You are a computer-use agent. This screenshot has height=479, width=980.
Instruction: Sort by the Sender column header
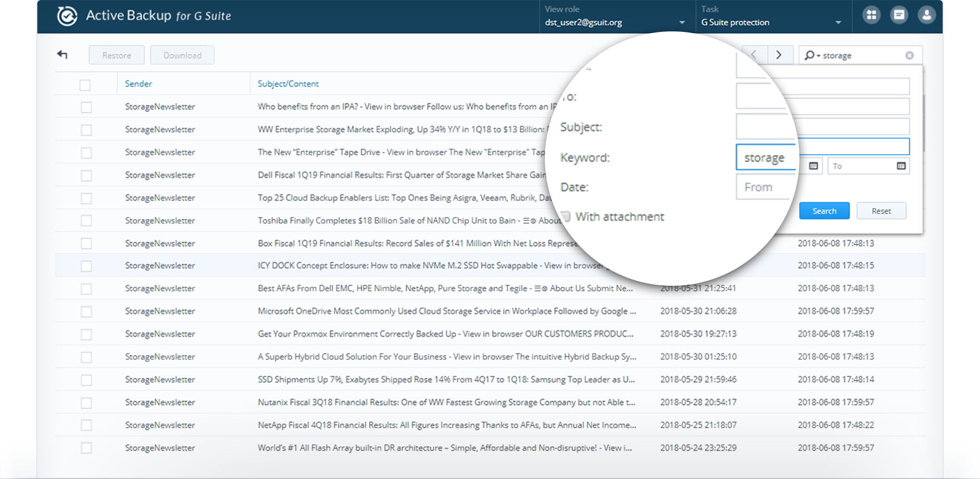(x=138, y=84)
